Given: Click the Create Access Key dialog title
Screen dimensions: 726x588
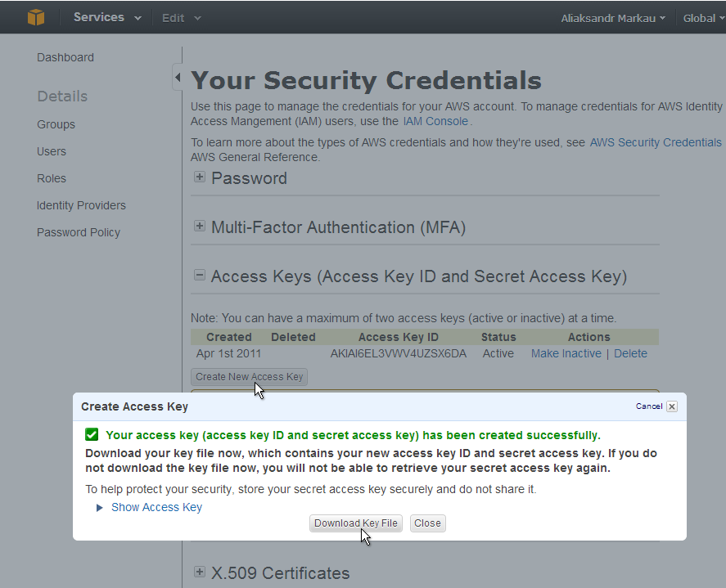Looking at the screenshot, I should coord(134,406).
